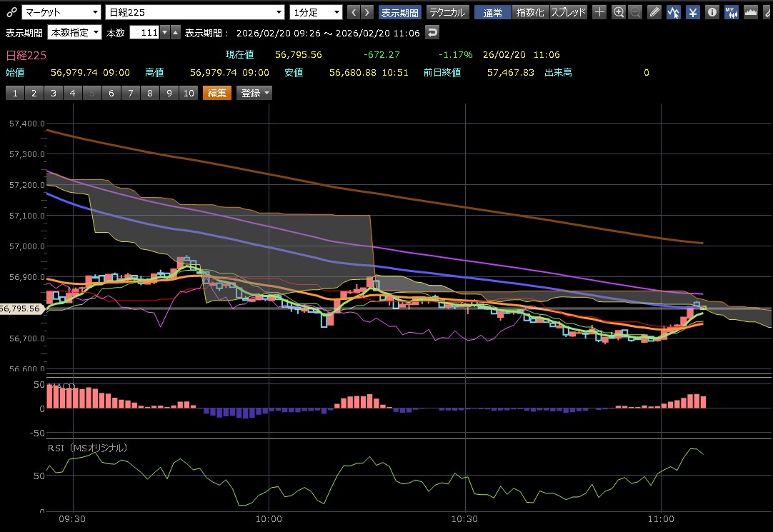Select the trendline drawing pencil tool
Viewport: 773px width, 532px height.
click(x=654, y=12)
